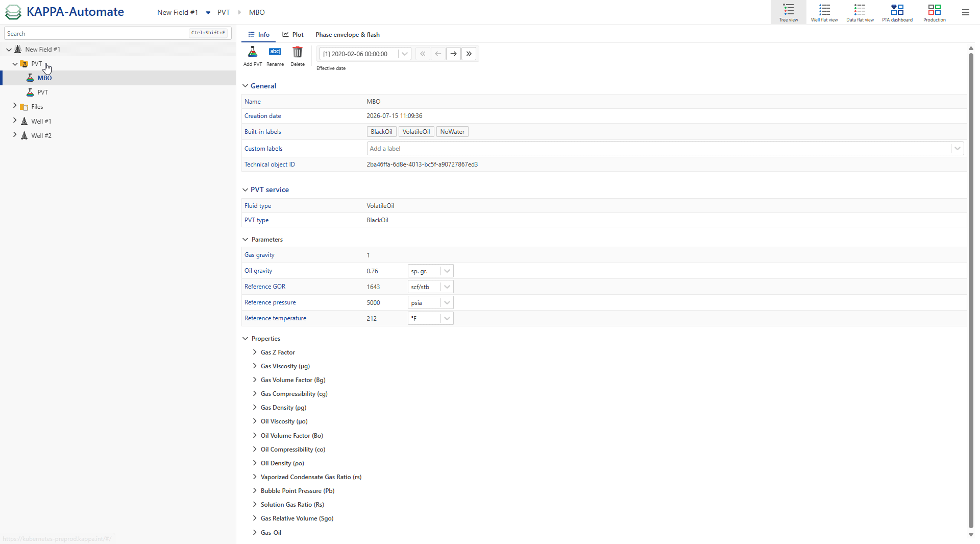This screenshot has width=980, height=544.
Task: Collapse the PVT folder in the tree
Action: point(15,64)
